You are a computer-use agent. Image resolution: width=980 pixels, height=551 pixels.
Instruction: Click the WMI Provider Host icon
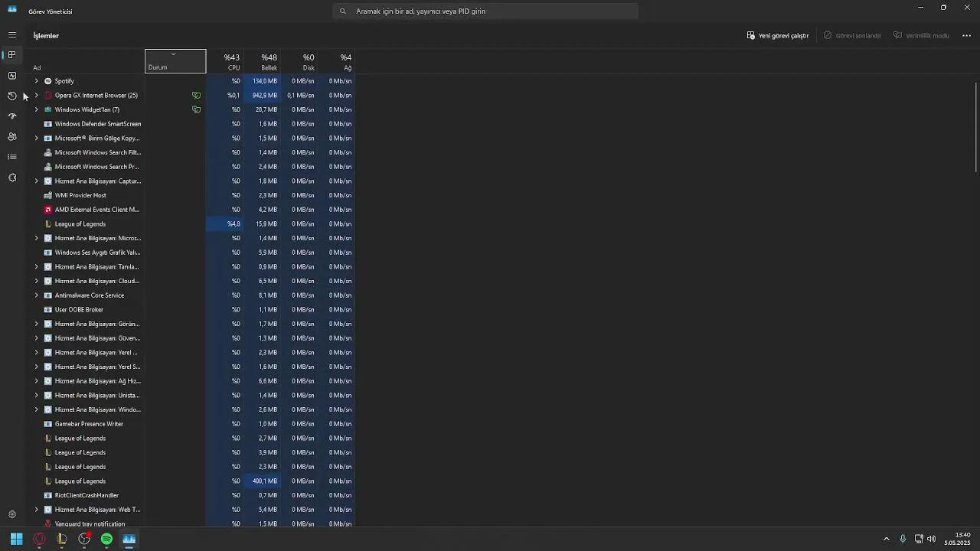coord(48,195)
